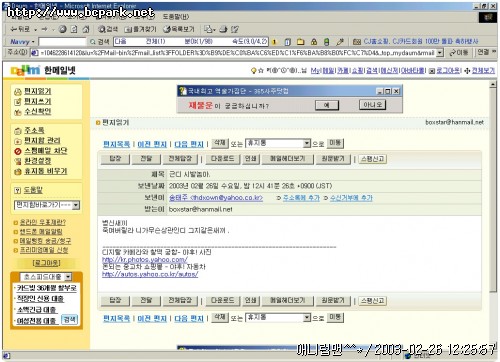Open the 초스피드대출 dropdown
The width and height of the screenshot is (500, 362).
pyautogui.click(x=68, y=277)
